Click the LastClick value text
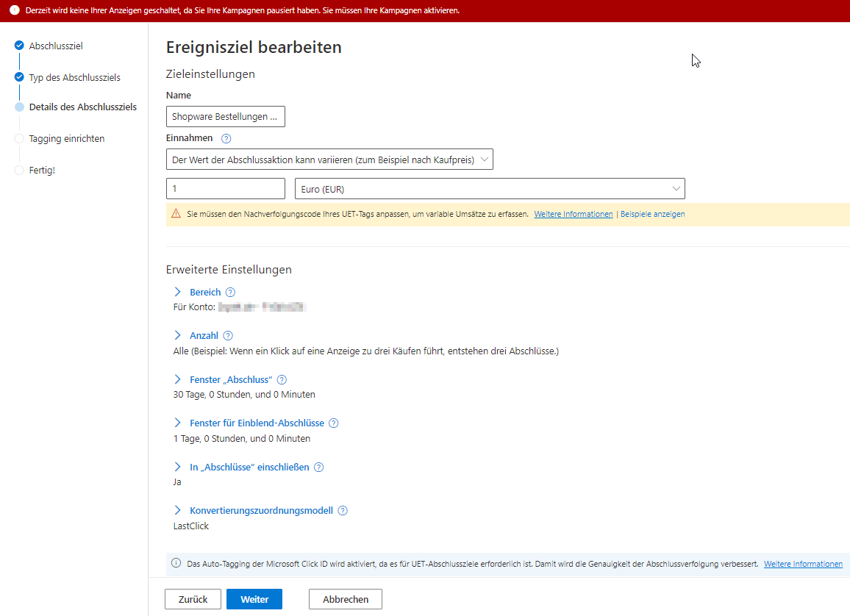This screenshot has width=850, height=616. [191, 526]
